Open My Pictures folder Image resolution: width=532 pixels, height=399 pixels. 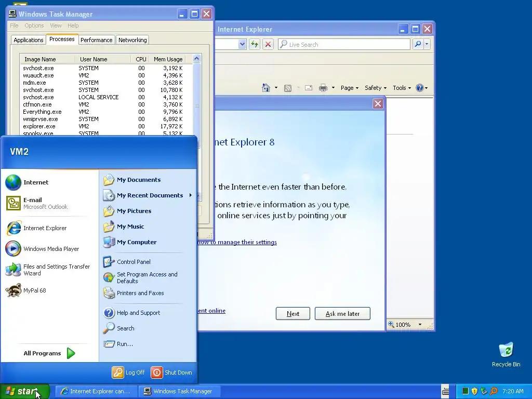[x=127, y=211]
